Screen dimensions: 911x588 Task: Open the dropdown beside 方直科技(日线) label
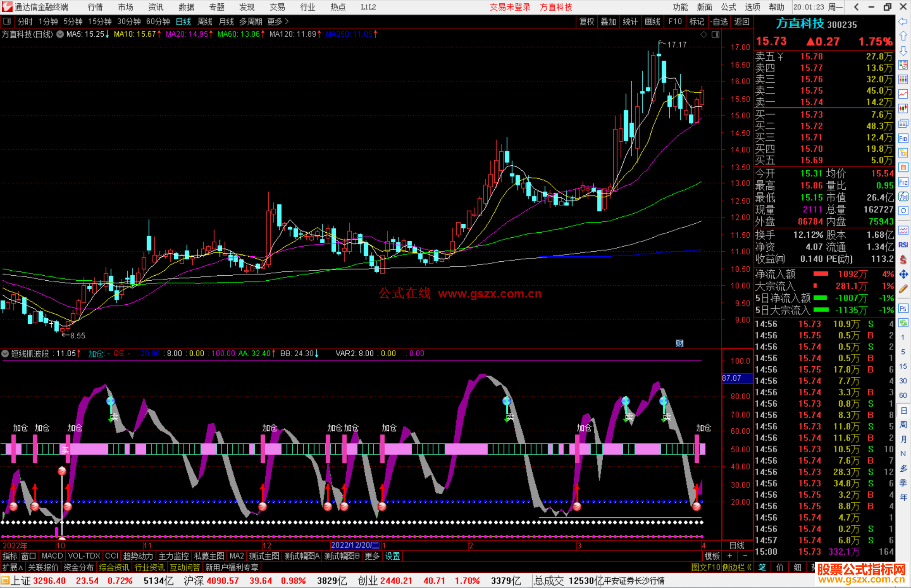click(x=60, y=35)
